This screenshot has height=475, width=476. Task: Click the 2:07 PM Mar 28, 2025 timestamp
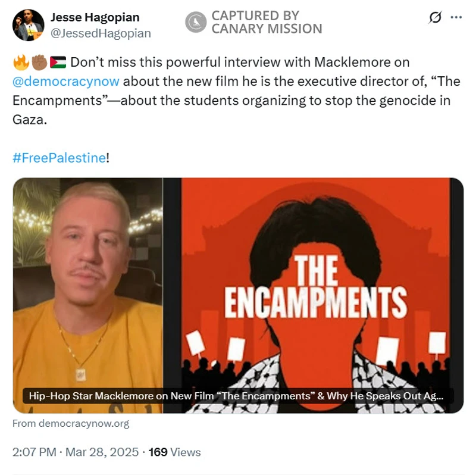[76, 452]
